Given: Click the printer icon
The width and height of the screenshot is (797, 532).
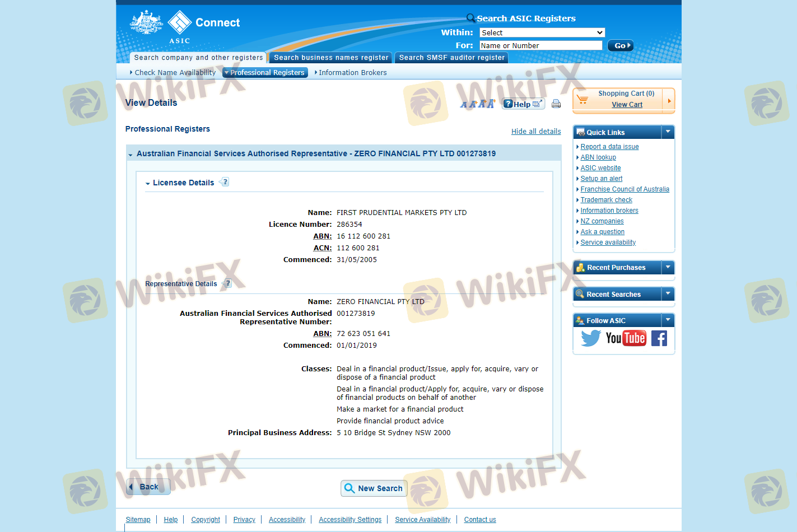Looking at the screenshot, I should [556, 104].
